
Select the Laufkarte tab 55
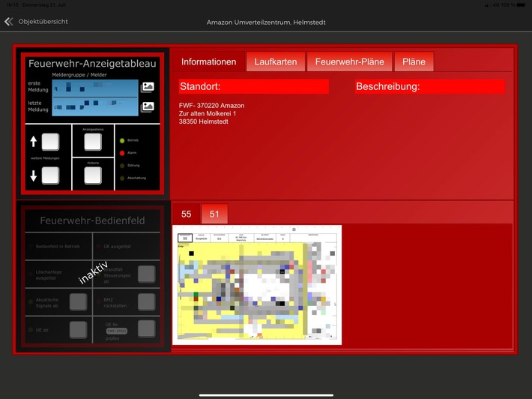pyautogui.click(x=186, y=214)
